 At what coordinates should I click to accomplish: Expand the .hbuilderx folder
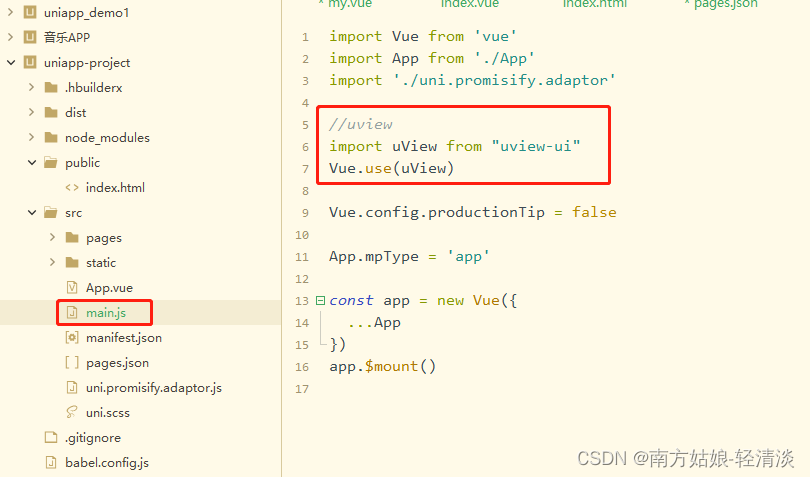pyautogui.click(x=32, y=87)
